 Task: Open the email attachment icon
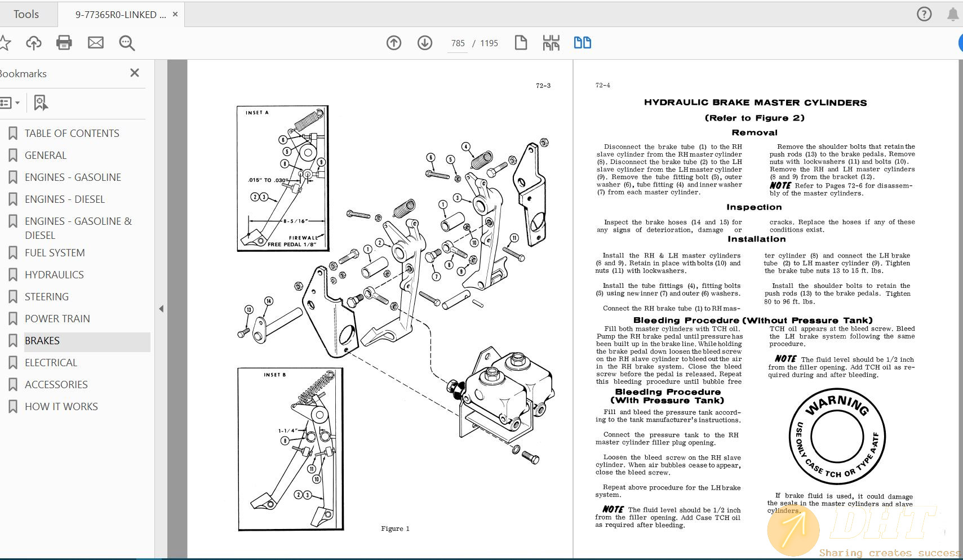click(x=95, y=42)
